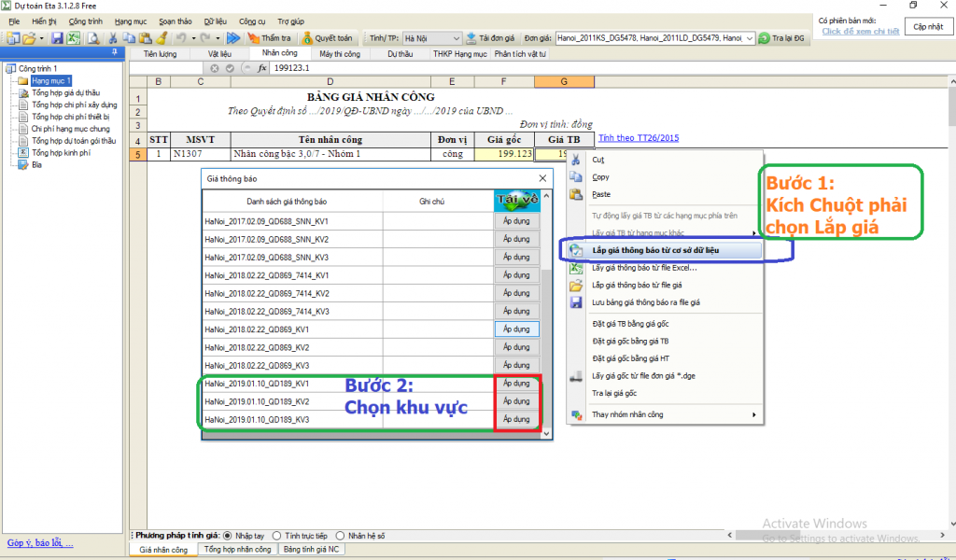956x560 pixels.
Task: Click the format painter brush icon
Action: (x=161, y=38)
